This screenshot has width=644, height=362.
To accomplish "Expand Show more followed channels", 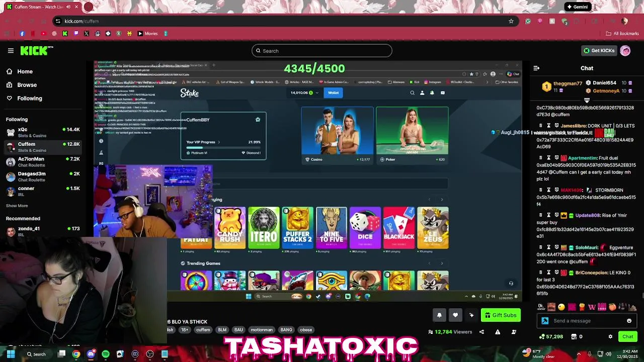I will (17, 206).
